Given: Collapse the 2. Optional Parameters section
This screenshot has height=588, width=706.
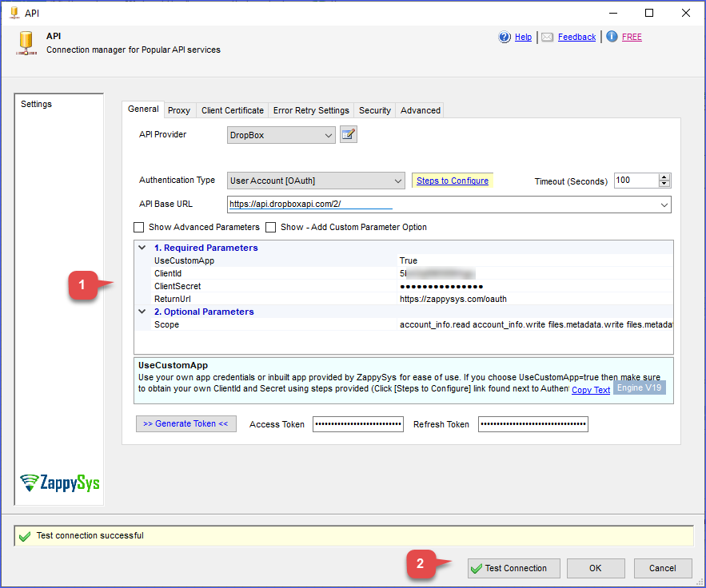Looking at the screenshot, I should click(142, 312).
